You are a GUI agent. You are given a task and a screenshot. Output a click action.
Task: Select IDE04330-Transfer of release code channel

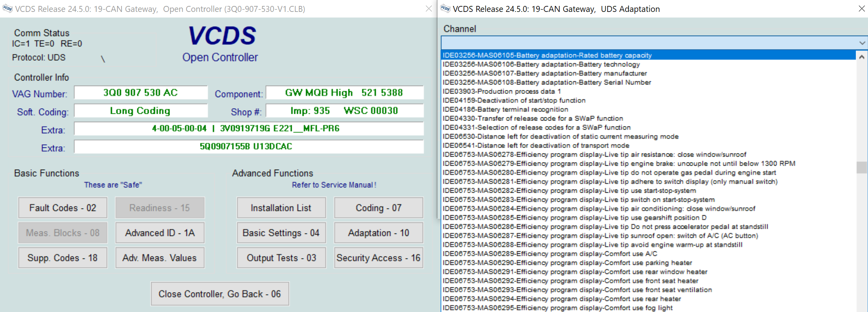(x=649, y=119)
